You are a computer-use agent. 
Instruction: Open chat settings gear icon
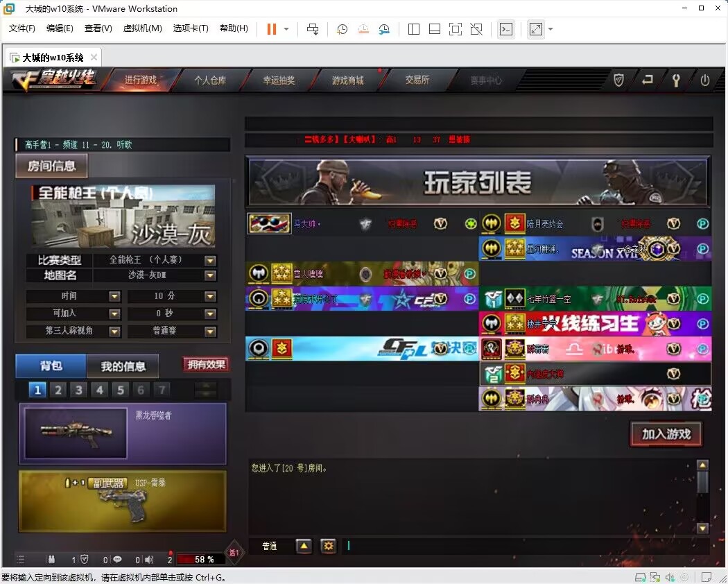click(x=328, y=546)
